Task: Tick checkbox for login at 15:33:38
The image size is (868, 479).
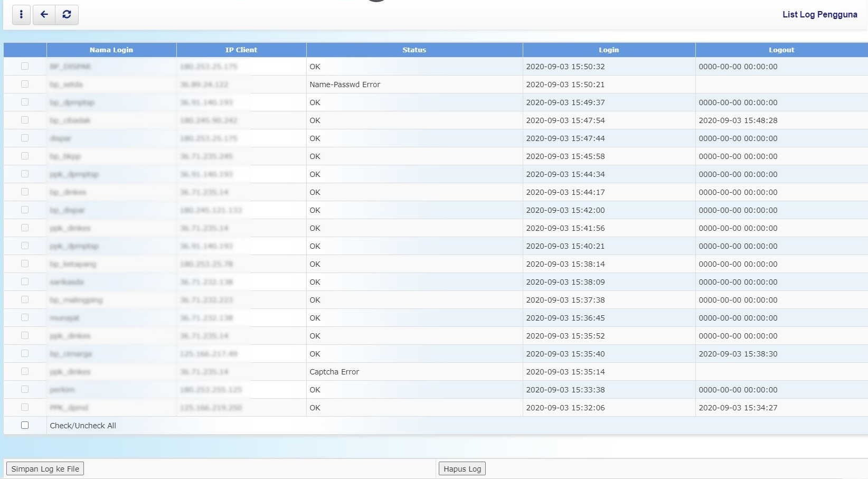Action: pos(25,390)
